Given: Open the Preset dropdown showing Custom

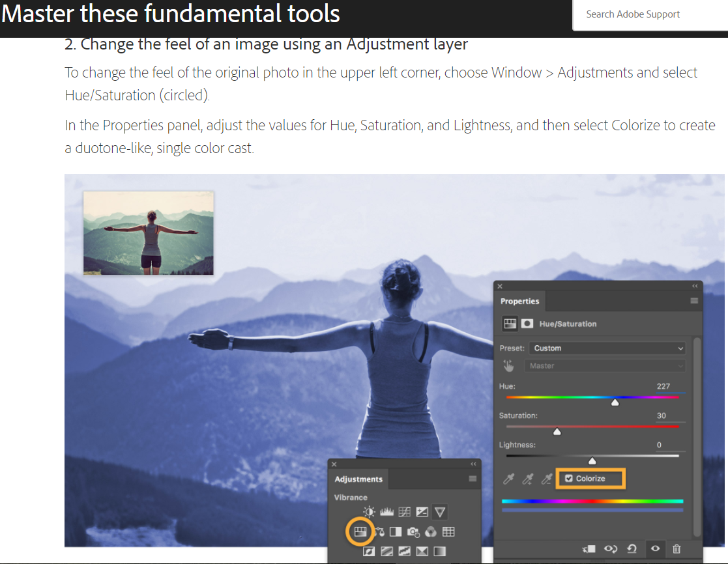Looking at the screenshot, I should click(607, 348).
